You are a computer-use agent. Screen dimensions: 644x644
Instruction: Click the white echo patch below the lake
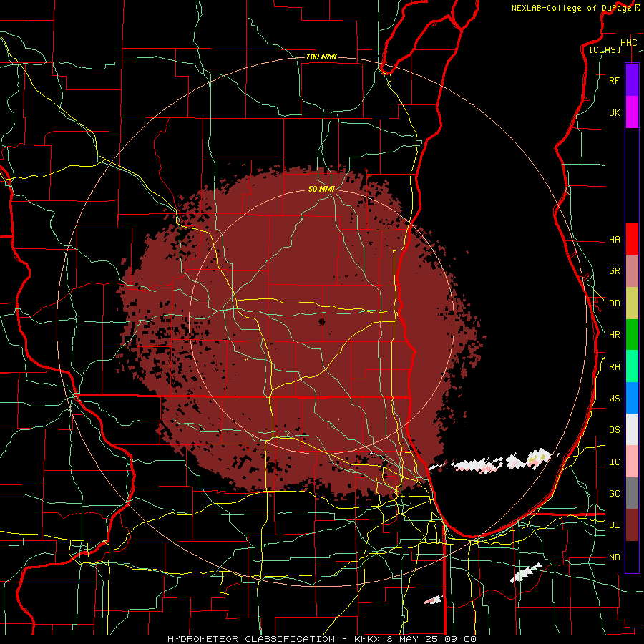click(526, 573)
